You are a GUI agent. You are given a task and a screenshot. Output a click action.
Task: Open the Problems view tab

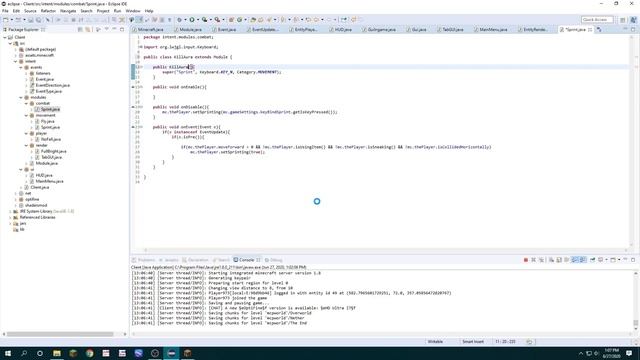click(x=144, y=260)
